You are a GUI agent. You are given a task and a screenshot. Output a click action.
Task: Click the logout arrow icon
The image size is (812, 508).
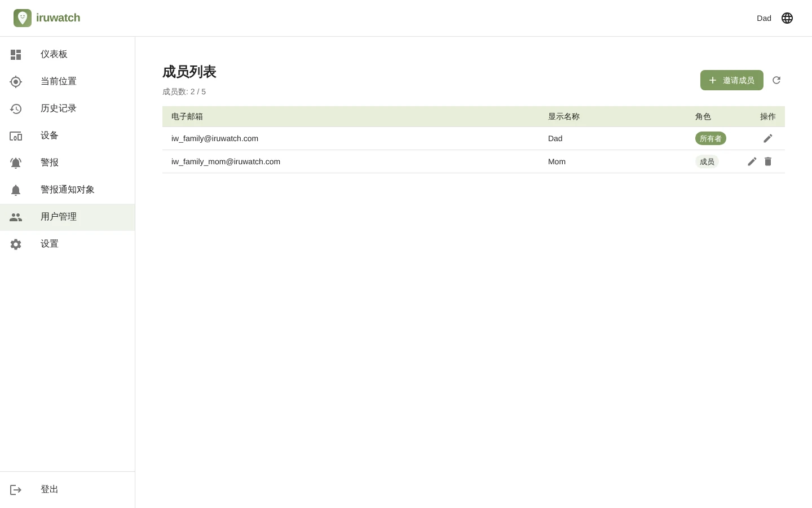point(16,490)
